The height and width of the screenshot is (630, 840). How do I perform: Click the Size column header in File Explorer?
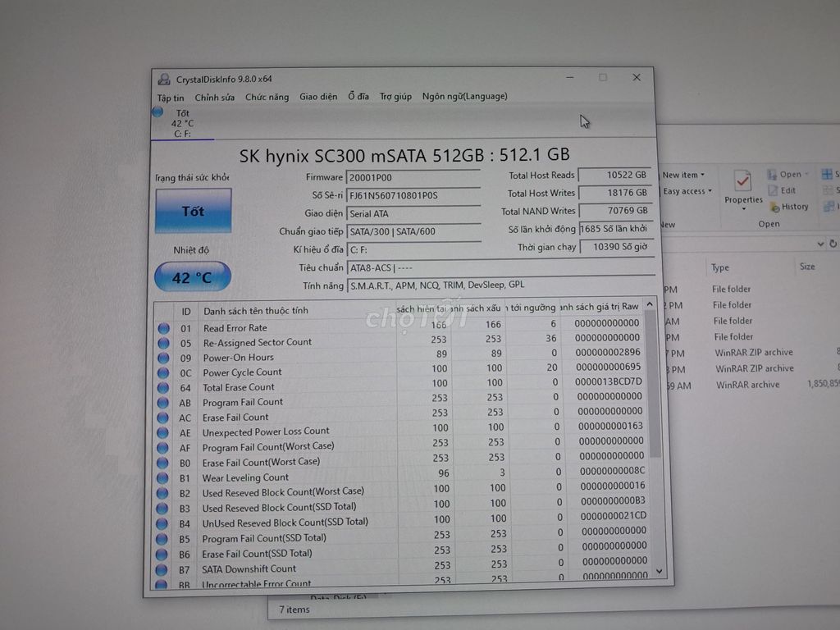[807, 267]
